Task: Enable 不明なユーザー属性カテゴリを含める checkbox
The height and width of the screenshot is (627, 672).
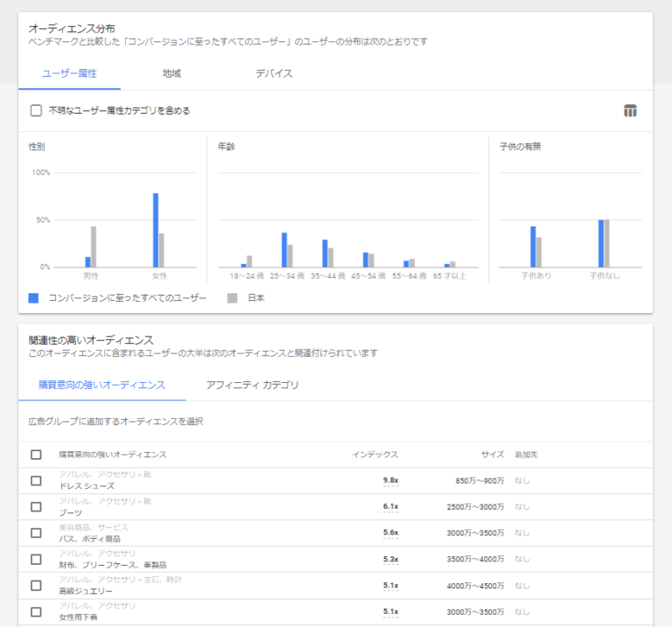Action: (x=36, y=110)
